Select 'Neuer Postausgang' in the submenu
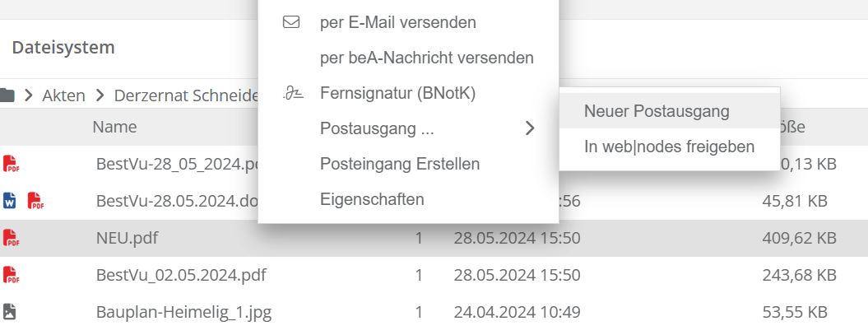 [656, 110]
